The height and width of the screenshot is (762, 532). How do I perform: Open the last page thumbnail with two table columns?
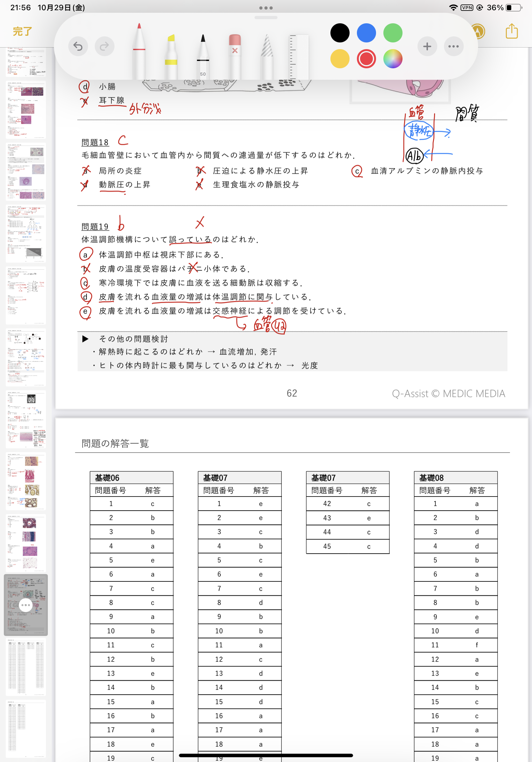pos(26,728)
